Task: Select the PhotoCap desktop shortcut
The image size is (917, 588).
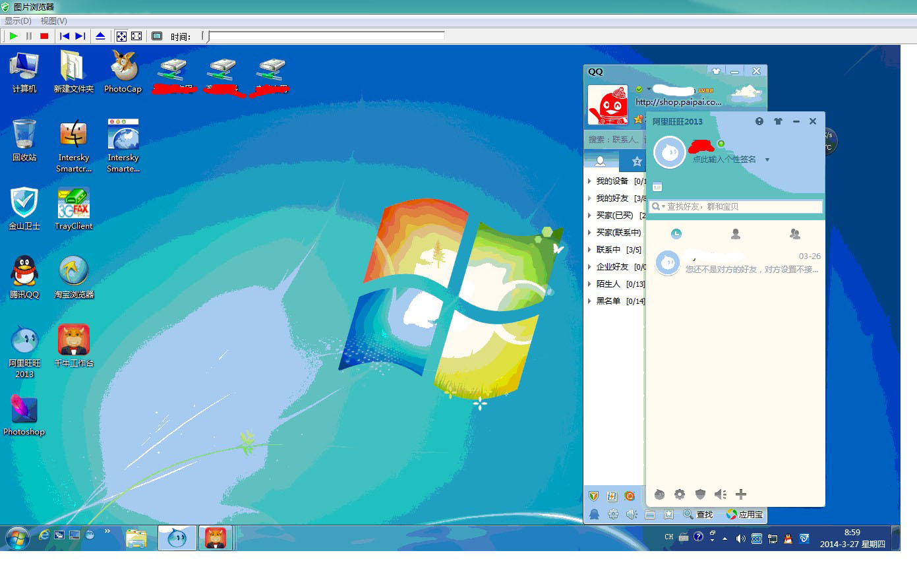Action: click(x=123, y=73)
